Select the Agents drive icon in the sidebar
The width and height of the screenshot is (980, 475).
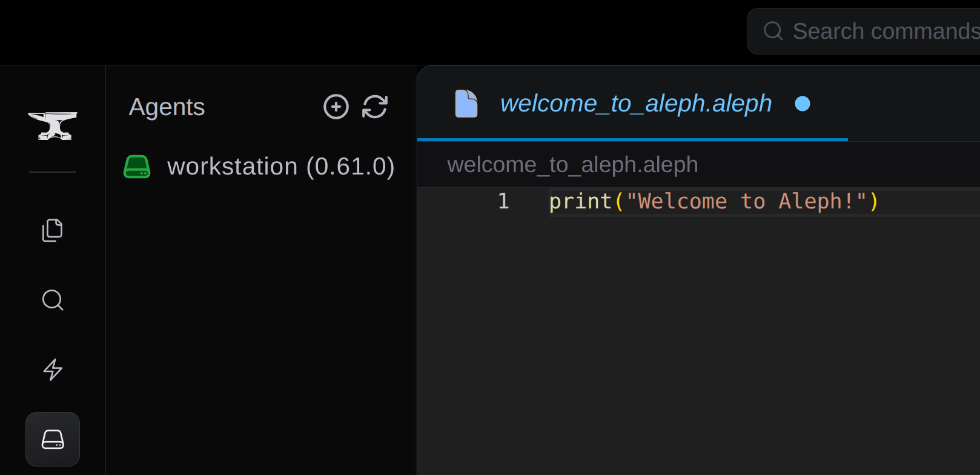click(x=53, y=439)
